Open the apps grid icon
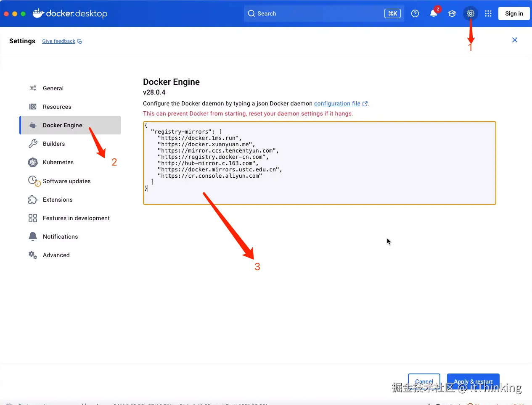This screenshot has height=405, width=532. click(488, 13)
